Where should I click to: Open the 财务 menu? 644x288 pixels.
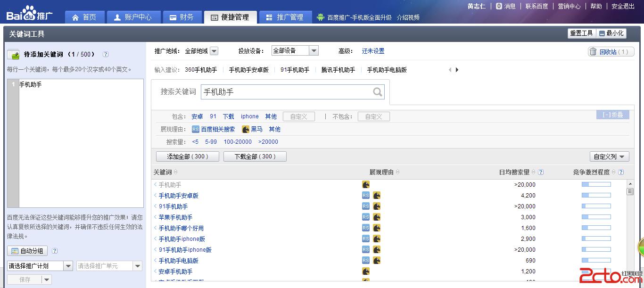click(x=182, y=17)
